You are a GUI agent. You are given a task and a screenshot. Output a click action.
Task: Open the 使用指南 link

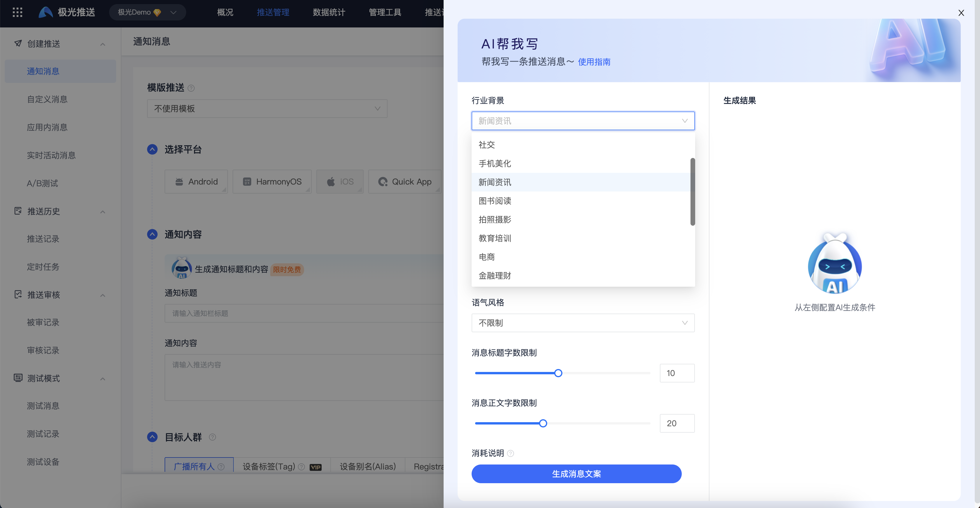pyautogui.click(x=594, y=62)
